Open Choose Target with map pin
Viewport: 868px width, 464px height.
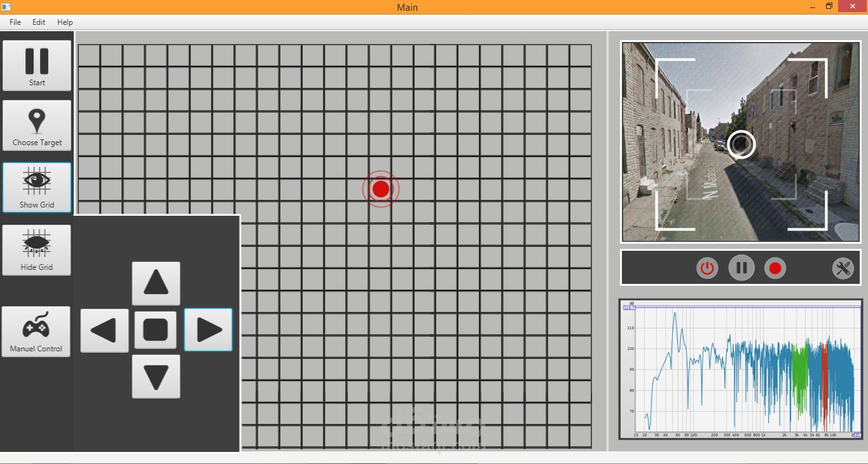(x=37, y=125)
